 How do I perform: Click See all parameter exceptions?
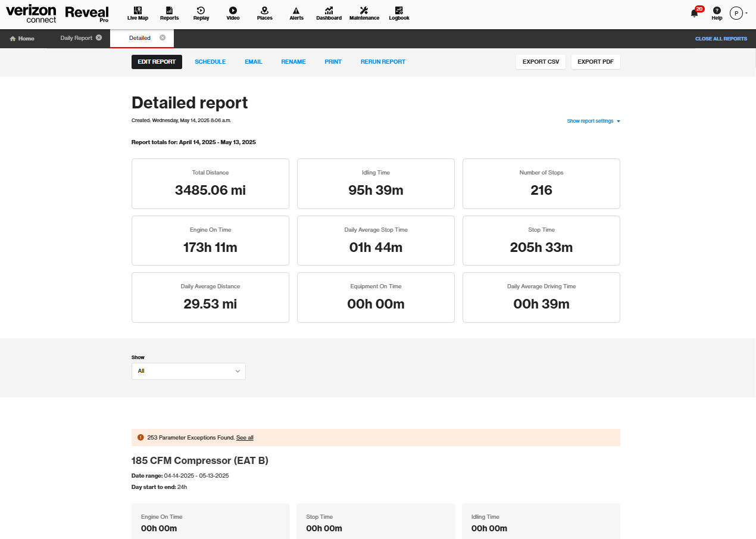(x=245, y=438)
